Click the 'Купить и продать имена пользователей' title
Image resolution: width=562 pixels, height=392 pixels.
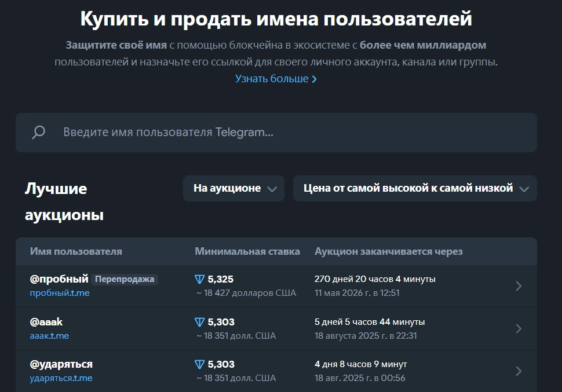pyautogui.click(x=276, y=19)
